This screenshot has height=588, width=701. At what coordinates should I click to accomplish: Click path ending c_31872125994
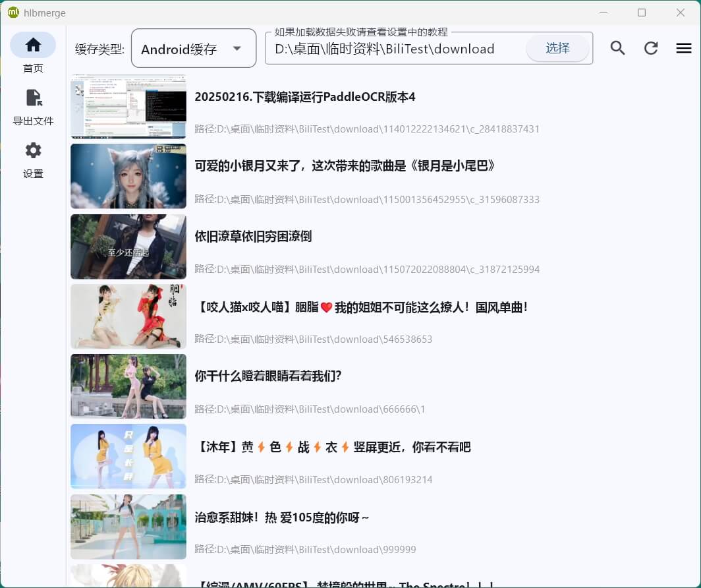coord(367,269)
